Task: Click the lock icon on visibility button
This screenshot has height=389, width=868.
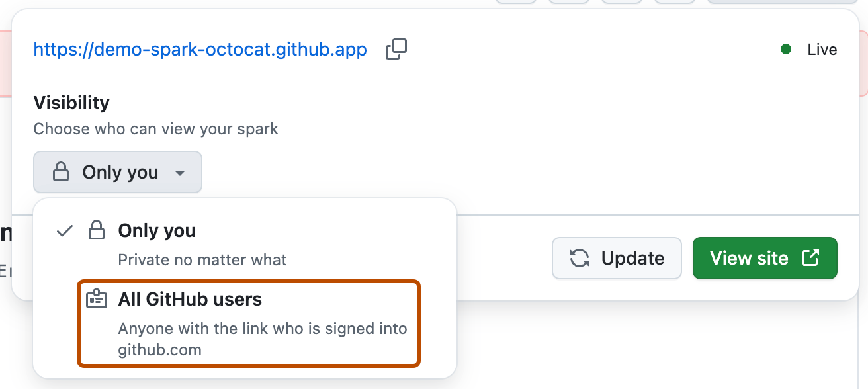Action: pos(62,172)
